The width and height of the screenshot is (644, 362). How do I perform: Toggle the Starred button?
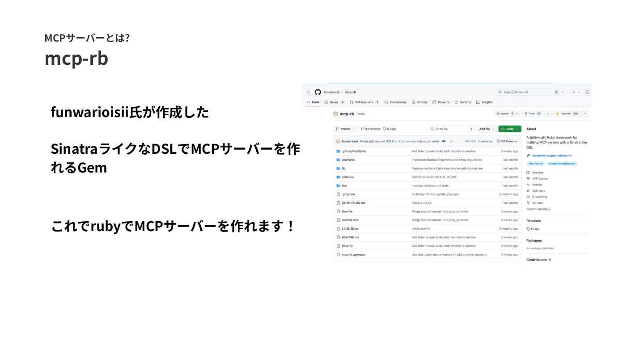pos(567,114)
